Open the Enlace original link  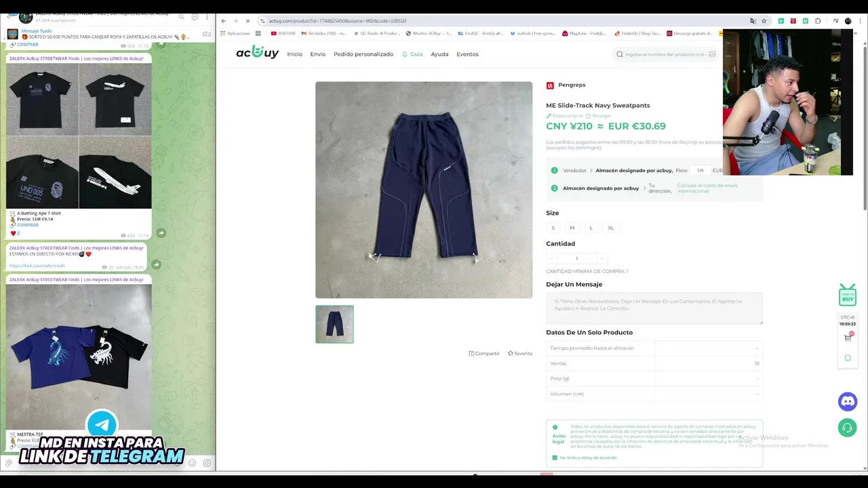click(x=565, y=116)
